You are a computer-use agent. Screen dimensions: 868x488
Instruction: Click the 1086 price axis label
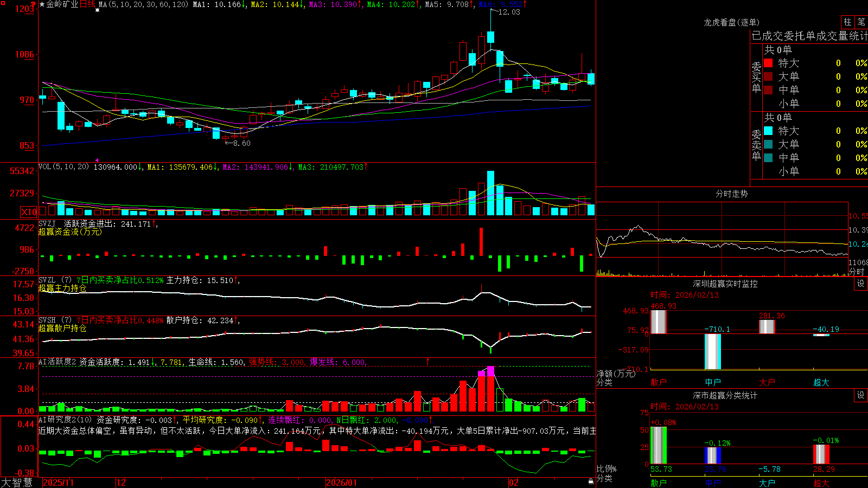24,54
